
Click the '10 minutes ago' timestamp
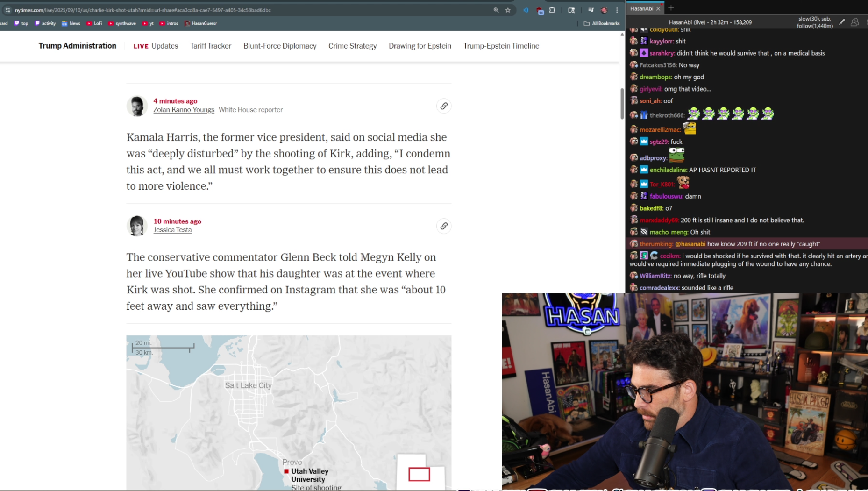tap(177, 221)
